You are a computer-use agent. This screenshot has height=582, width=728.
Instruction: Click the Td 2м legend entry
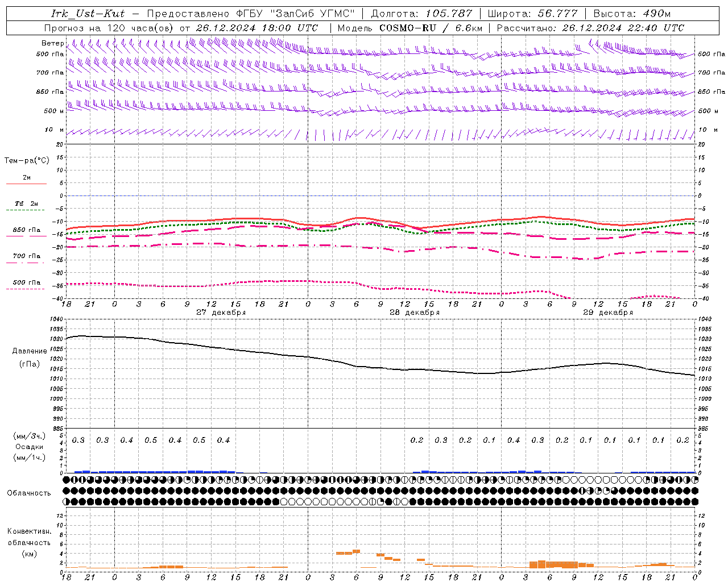pos(26,206)
